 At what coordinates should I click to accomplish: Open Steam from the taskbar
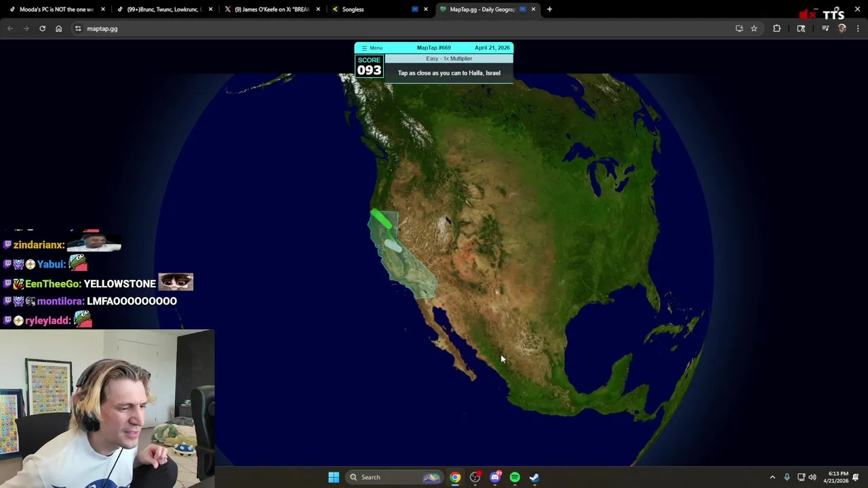pyautogui.click(x=534, y=477)
